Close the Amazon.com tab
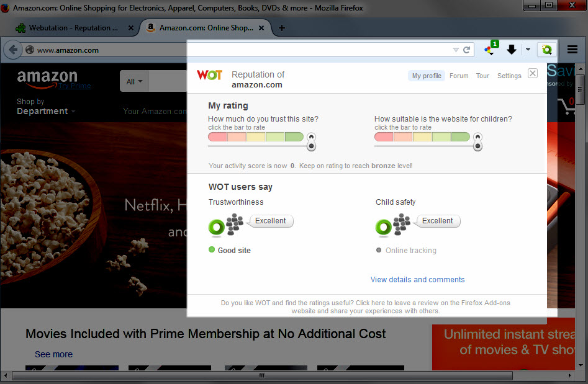Screen dimensions: 588x384 tap(261, 28)
